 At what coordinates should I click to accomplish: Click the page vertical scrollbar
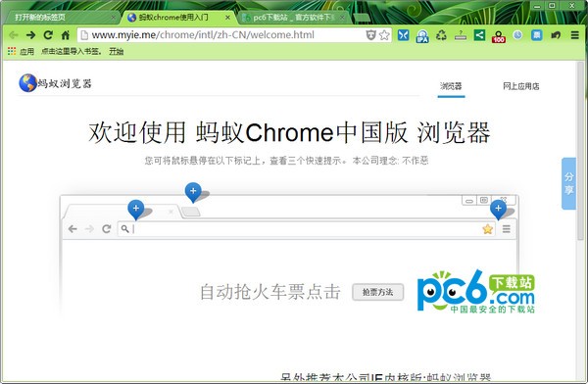pyautogui.click(x=581, y=150)
